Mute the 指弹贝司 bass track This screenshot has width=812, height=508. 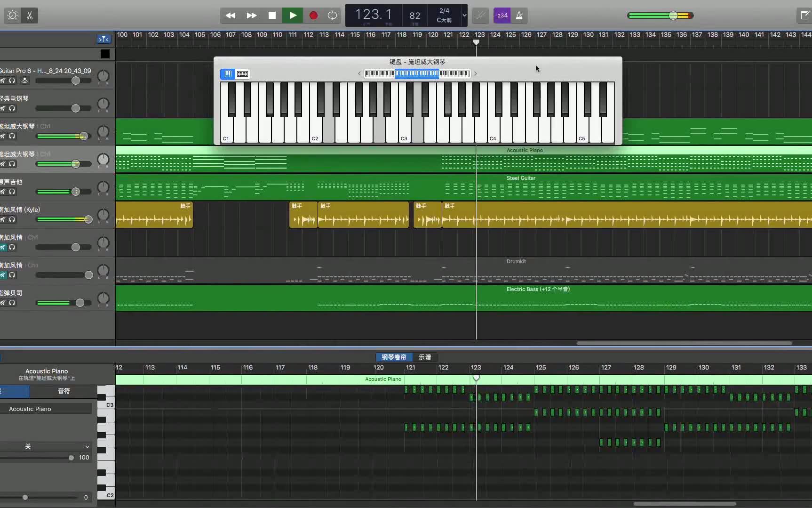click(x=3, y=303)
